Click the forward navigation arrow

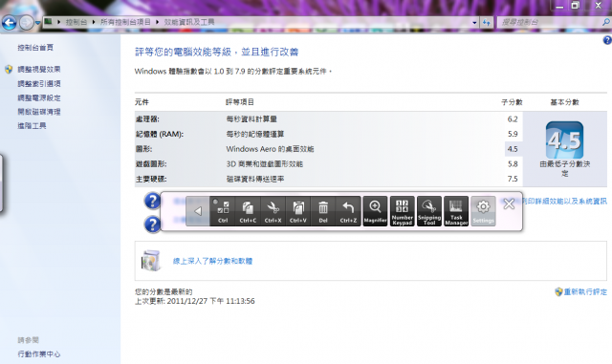27,23
